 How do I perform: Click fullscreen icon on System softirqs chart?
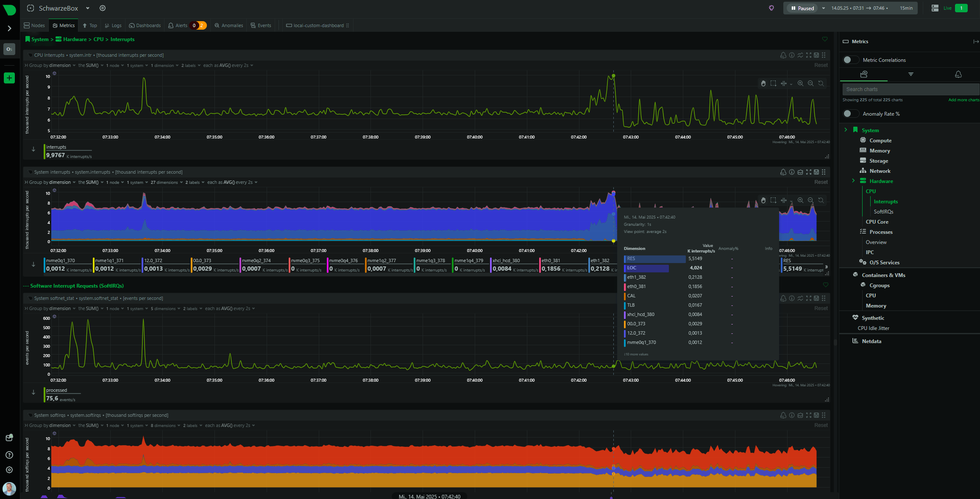click(x=808, y=415)
